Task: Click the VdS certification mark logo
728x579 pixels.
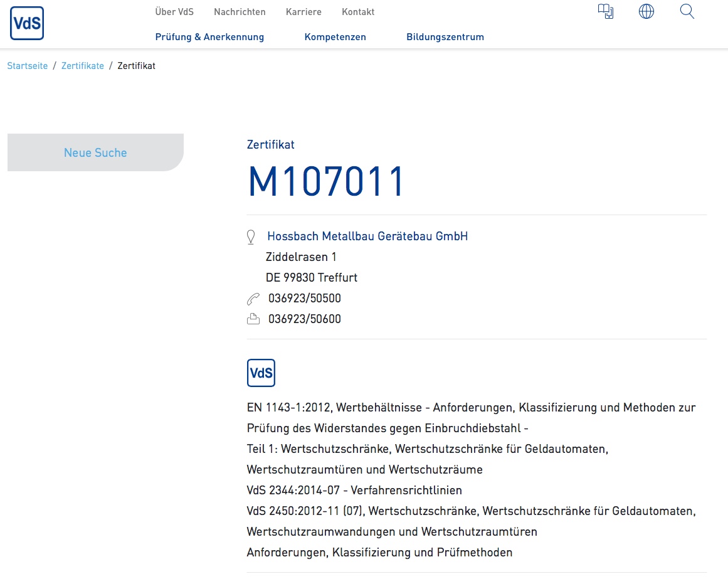Action: pos(261,373)
